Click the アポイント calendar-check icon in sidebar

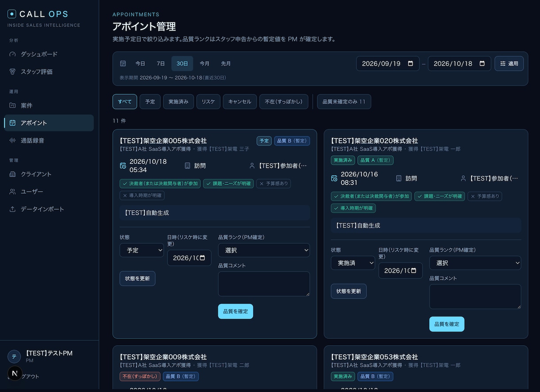pos(12,123)
